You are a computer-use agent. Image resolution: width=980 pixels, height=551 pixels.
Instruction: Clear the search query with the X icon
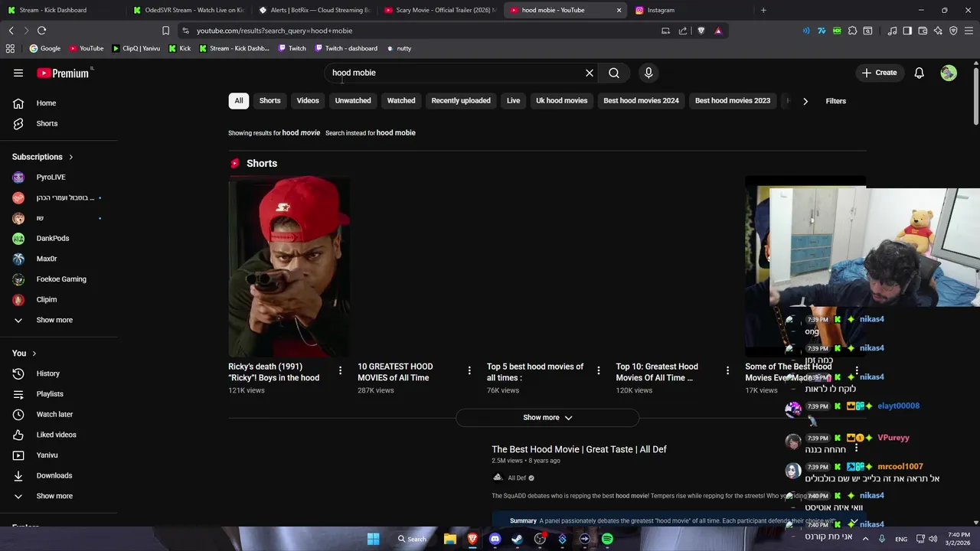pyautogui.click(x=590, y=73)
